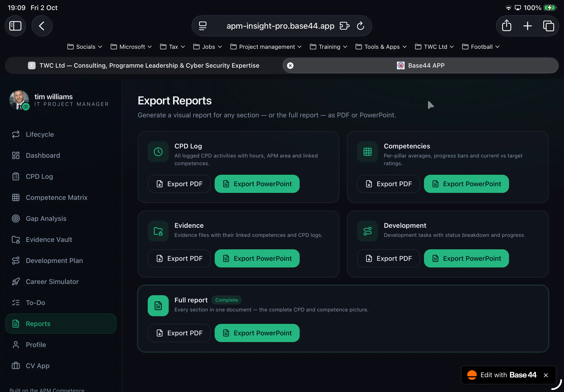Open Career Simulator in the sidebar
Screen dimensions: 564x392
click(x=61, y=282)
